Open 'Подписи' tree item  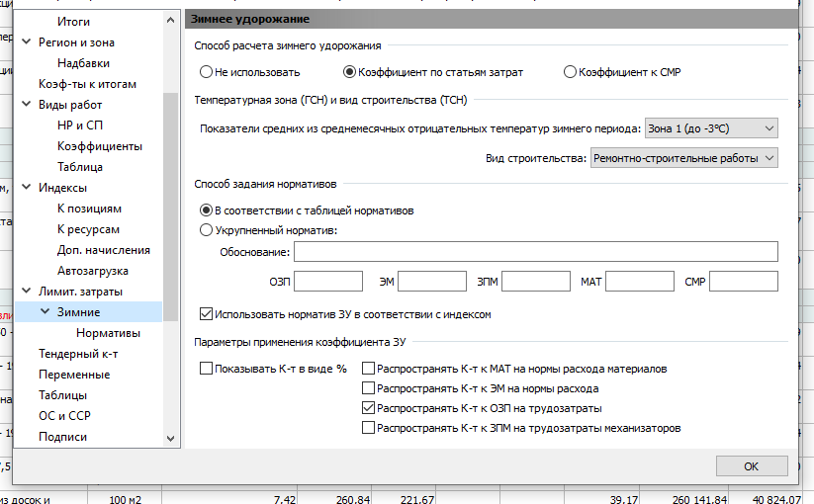(62, 436)
